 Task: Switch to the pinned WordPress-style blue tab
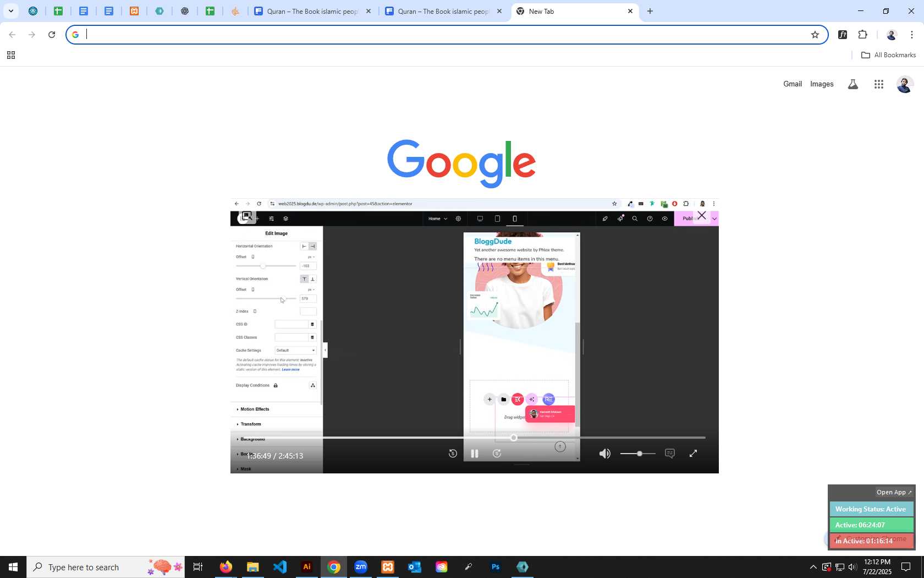33,11
